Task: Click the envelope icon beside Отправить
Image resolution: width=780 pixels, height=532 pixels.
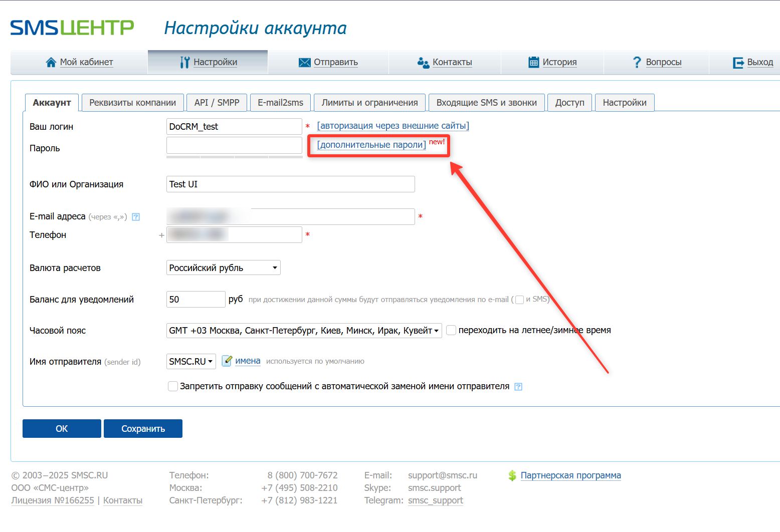Action: (x=304, y=62)
